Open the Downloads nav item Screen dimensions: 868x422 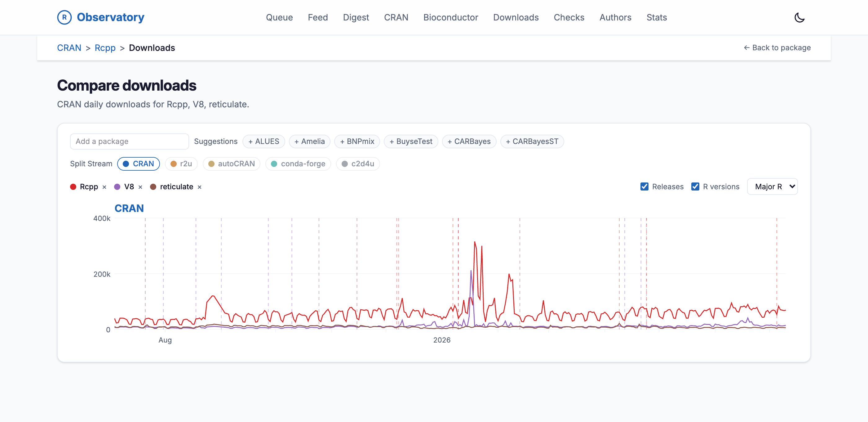coord(516,17)
